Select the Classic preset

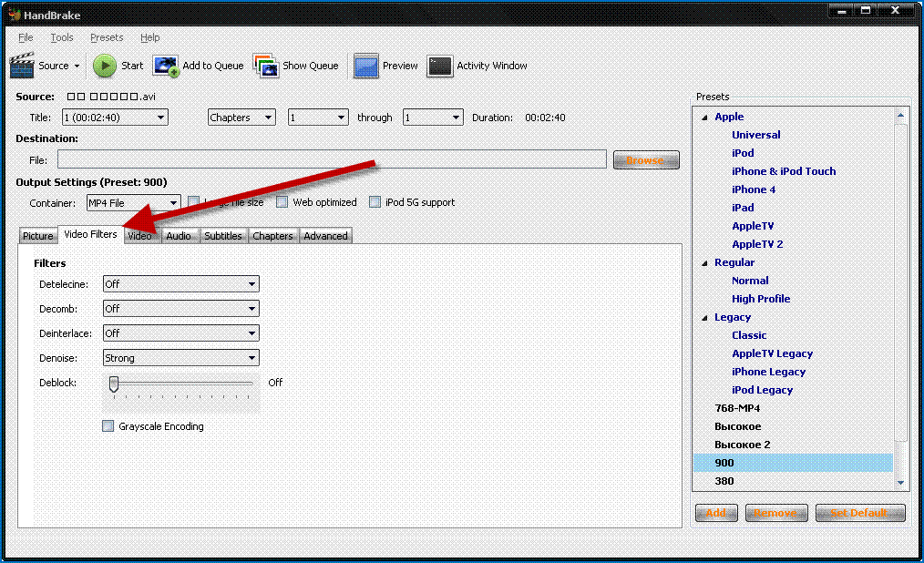[749, 335]
